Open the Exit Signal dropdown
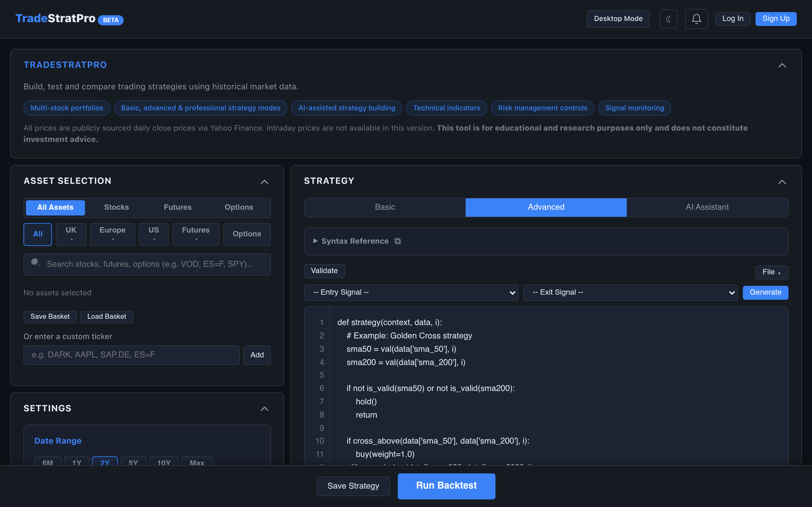The image size is (812, 507). (x=630, y=292)
